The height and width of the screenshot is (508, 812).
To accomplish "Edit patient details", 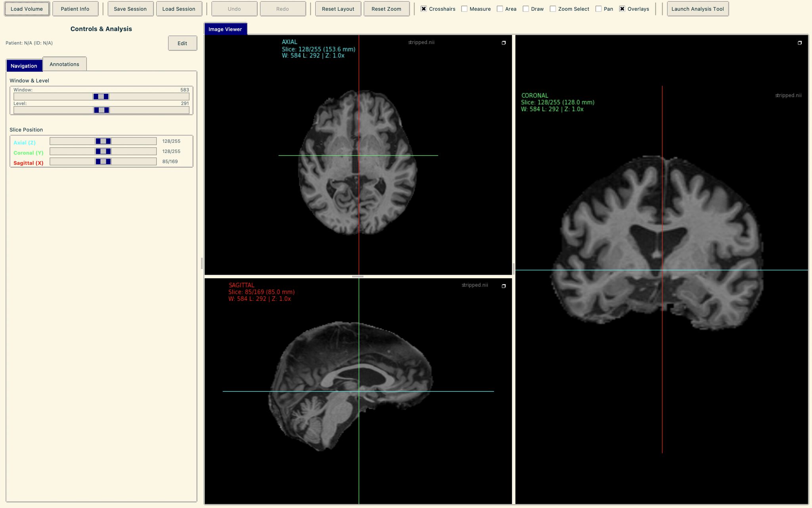I will coord(182,43).
